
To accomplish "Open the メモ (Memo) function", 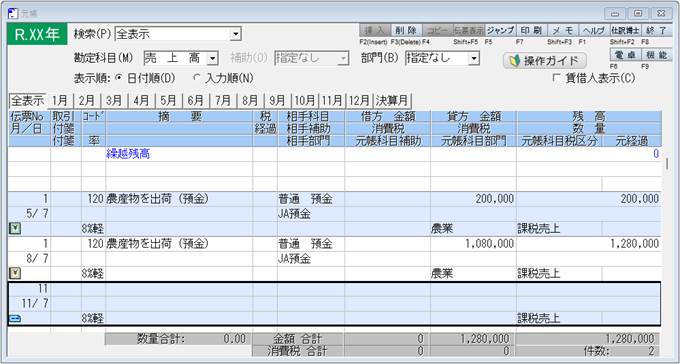I will pos(562,30).
